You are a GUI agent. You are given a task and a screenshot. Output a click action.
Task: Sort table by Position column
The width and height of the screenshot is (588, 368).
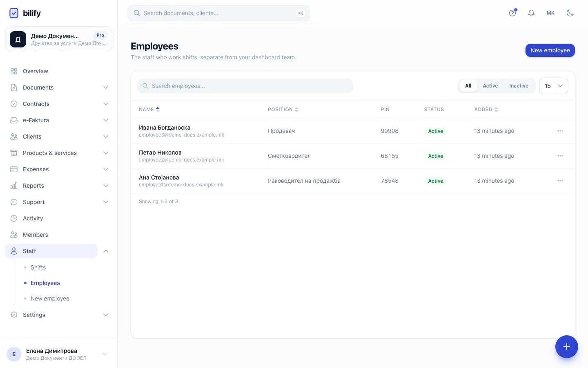(283, 110)
